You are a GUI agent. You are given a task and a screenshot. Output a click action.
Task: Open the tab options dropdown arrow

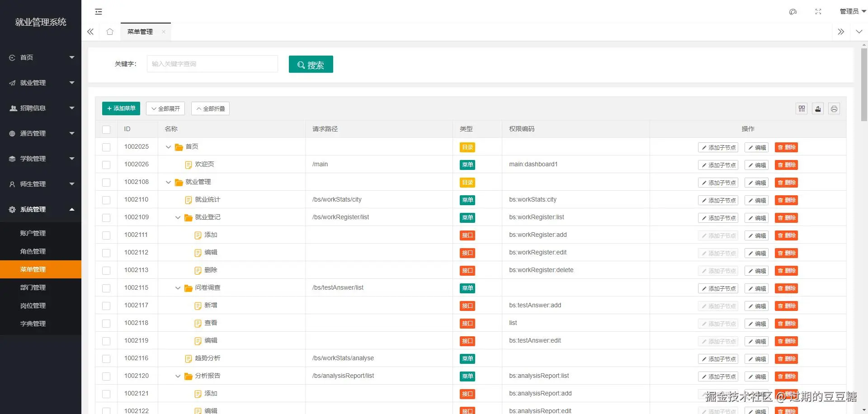(859, 32)
